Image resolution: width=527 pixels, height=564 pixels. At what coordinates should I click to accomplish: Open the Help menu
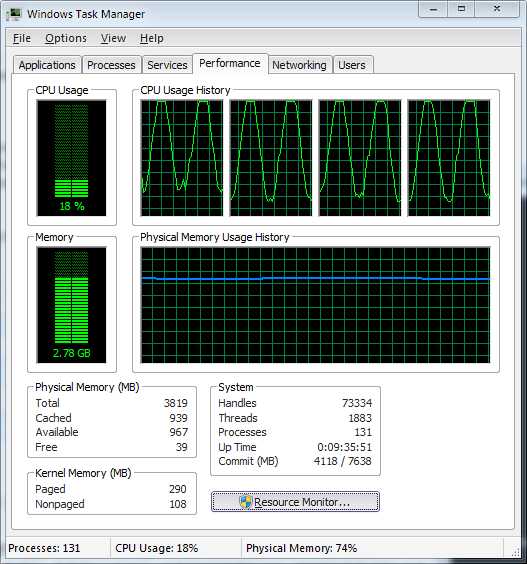[x=152, y=38]
